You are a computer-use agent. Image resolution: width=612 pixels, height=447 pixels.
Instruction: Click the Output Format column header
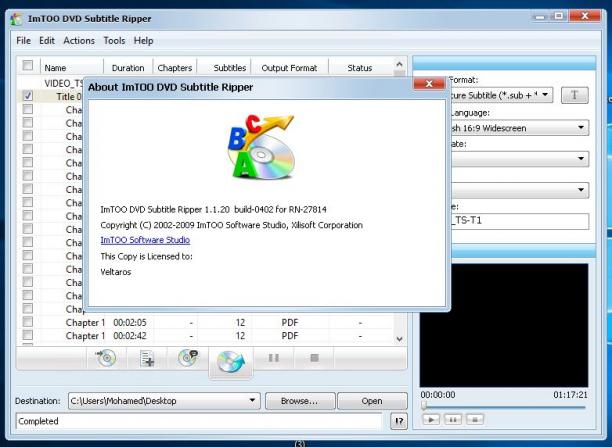click(x=289, y=68)
